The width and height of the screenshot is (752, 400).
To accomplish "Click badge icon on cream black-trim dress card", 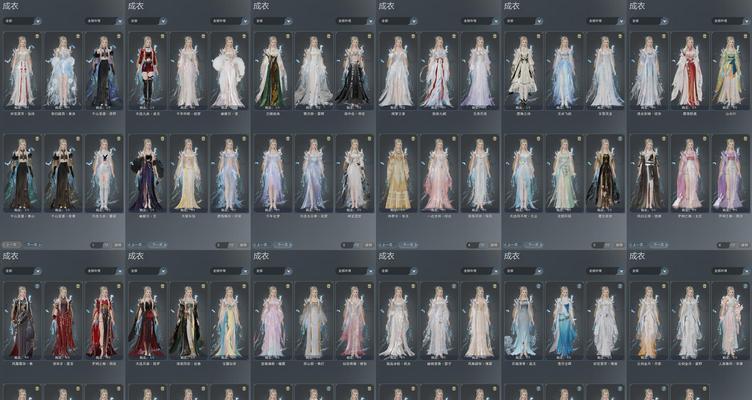I will (x=539, y=36).
